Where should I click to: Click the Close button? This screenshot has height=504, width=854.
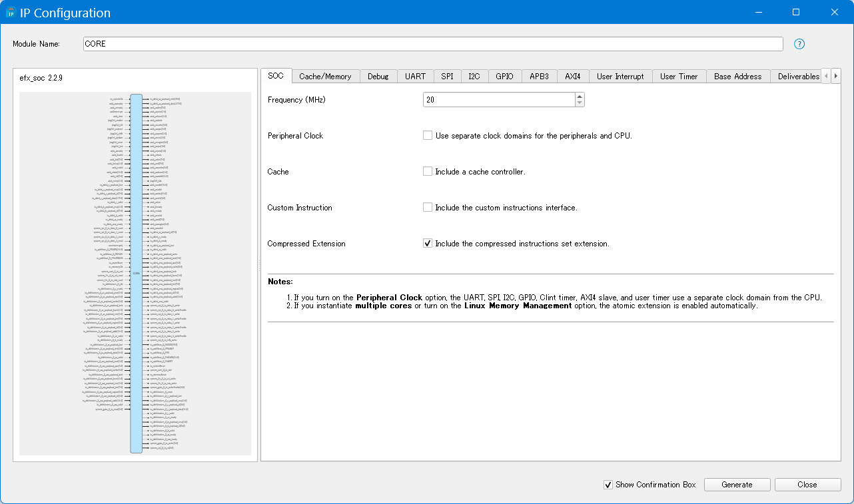tap(807, 485)
